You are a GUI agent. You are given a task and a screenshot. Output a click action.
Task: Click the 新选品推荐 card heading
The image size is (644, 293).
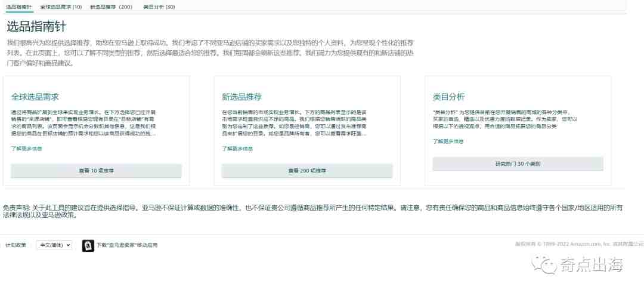tap(242, 97)
